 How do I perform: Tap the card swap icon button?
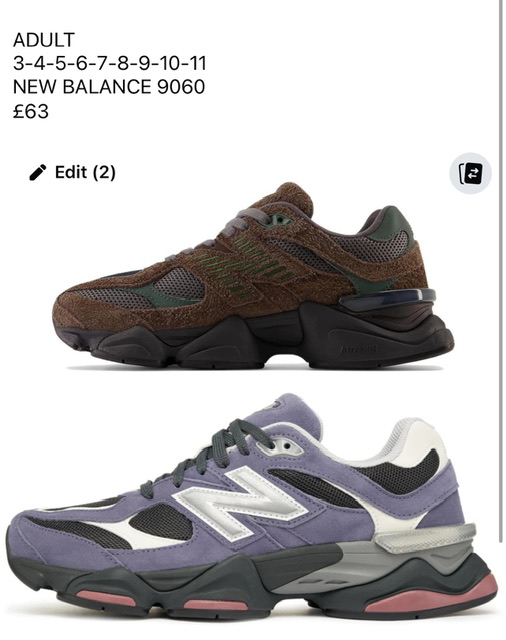coord(470,173)
